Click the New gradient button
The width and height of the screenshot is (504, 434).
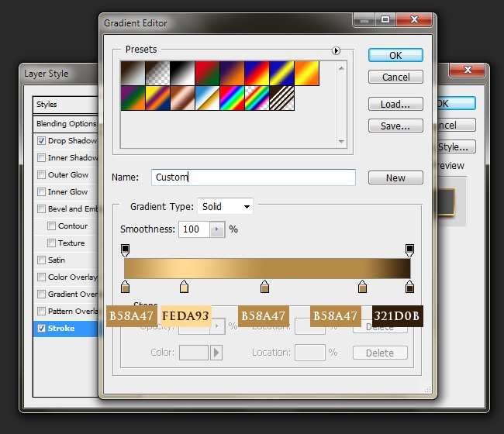(395, 177)
